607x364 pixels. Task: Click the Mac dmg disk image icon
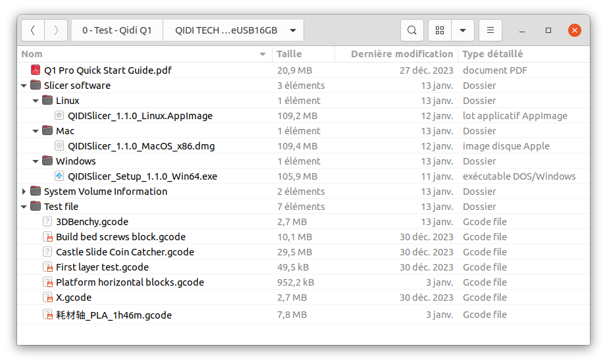tap(59, 146)
